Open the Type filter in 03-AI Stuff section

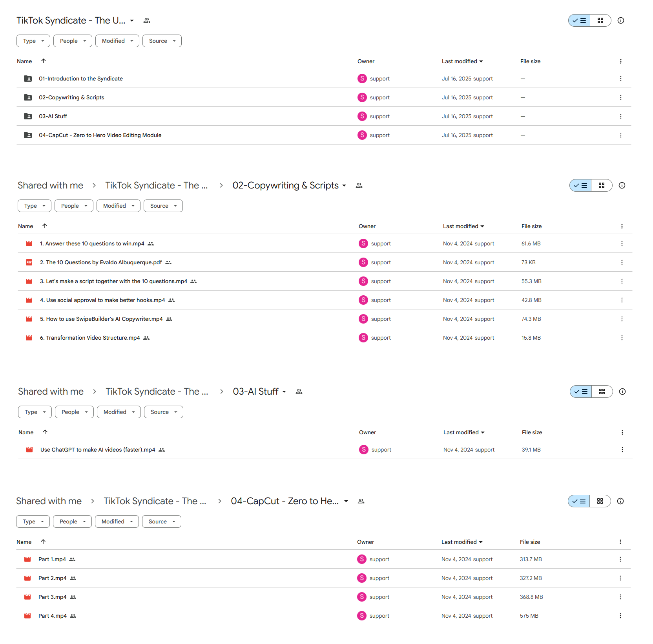(x=35, y=412)
